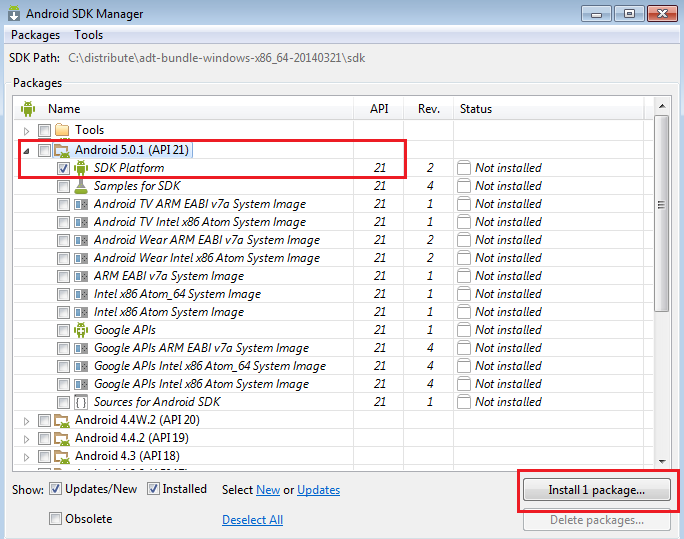This screenshot has width=684, height=539.
Task: Uncheck the SDK Platform checkbox
Action: point(63,168)
